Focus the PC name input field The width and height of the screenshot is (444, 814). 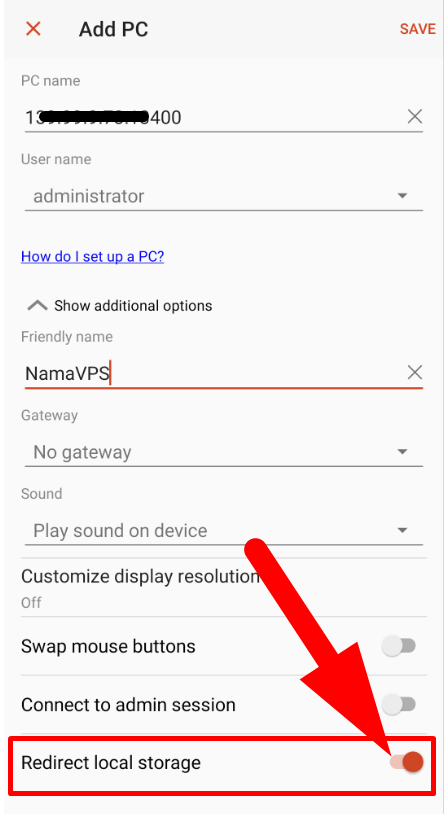click(213, 118)
